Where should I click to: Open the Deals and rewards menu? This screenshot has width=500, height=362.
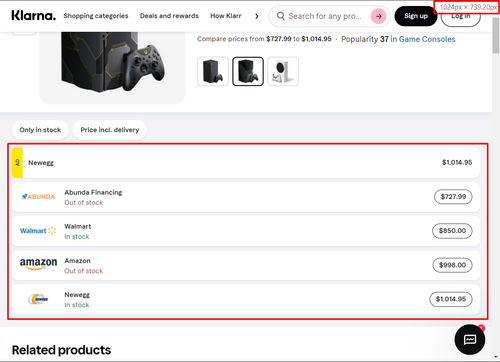coord(169,16)
